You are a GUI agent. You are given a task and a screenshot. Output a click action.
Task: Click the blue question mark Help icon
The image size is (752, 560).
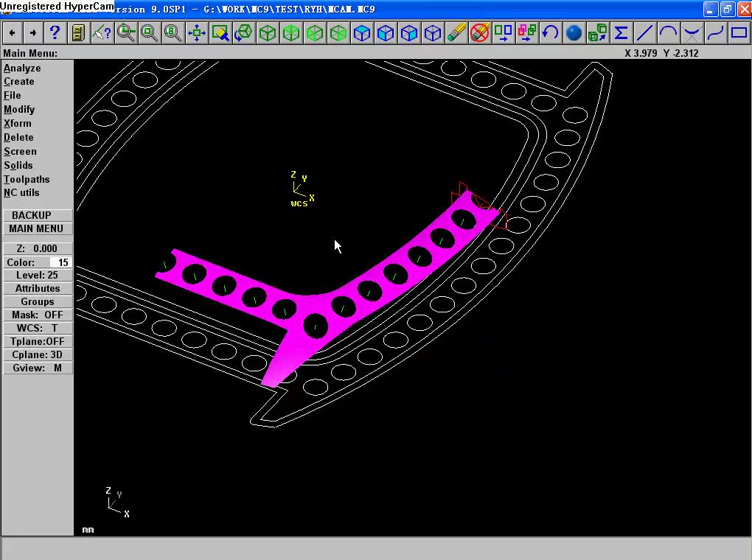click(x=55, y=33)
